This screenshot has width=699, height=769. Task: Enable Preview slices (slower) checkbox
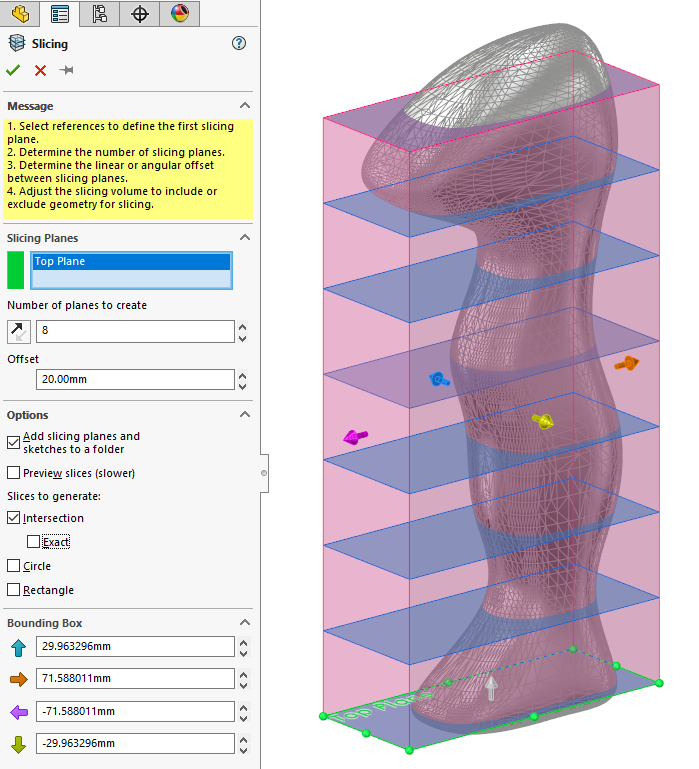pos(13,473)
